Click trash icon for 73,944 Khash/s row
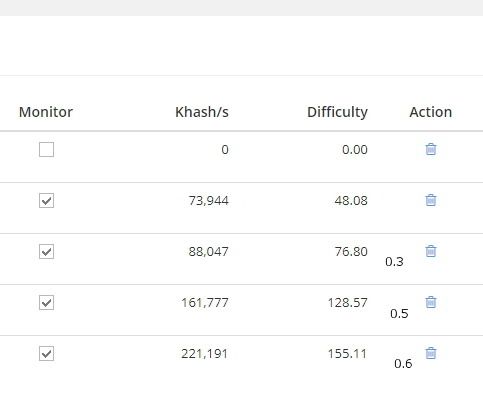 [x=431, y=200]
